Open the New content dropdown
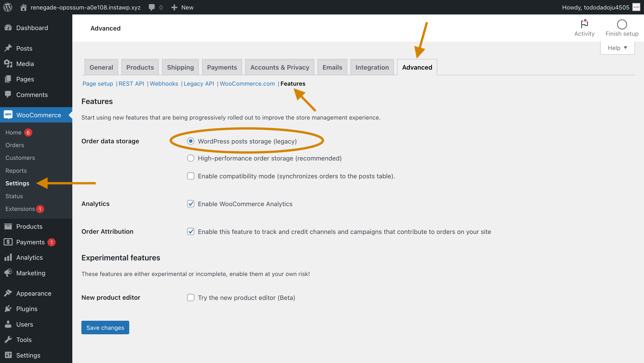The width and height of the screenshot is (644, 363). coord(182,7)
